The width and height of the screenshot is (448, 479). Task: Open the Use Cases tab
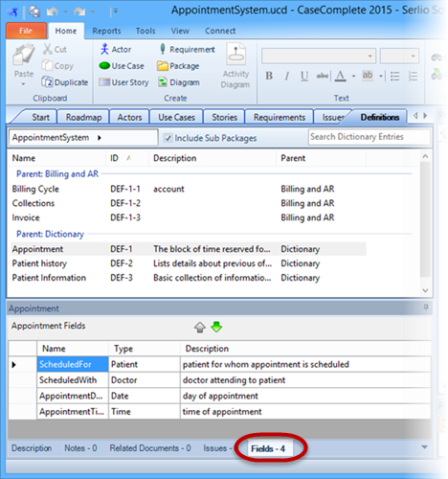tap(176, 118)
